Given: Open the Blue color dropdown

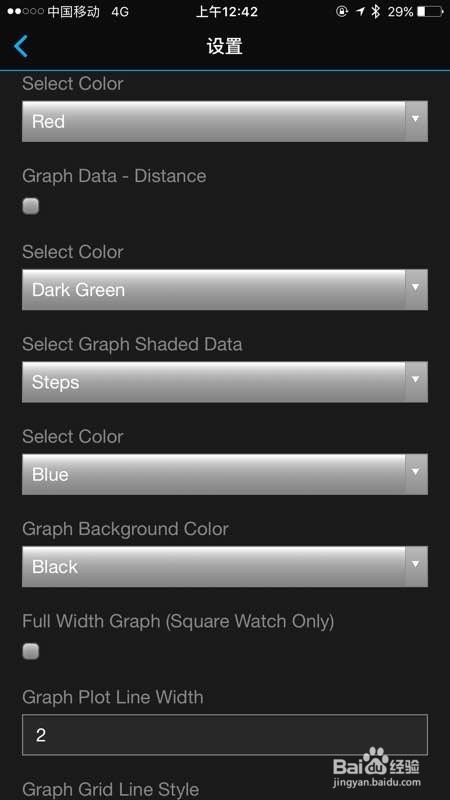Looking at the screenshot, I should coord(225,474).
